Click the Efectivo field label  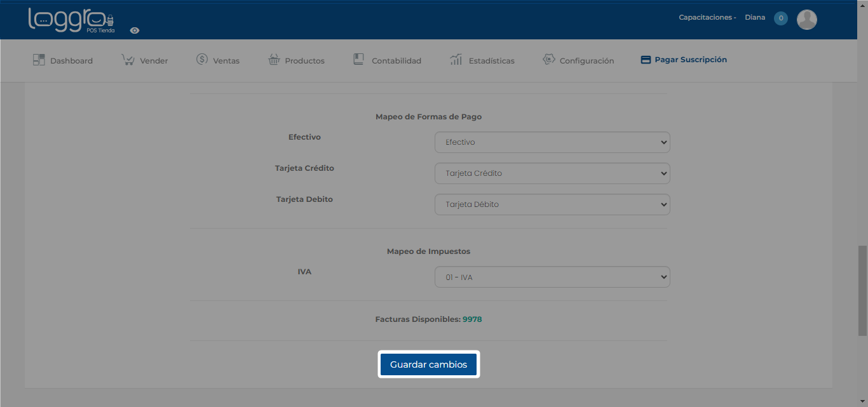pos(304,137)
